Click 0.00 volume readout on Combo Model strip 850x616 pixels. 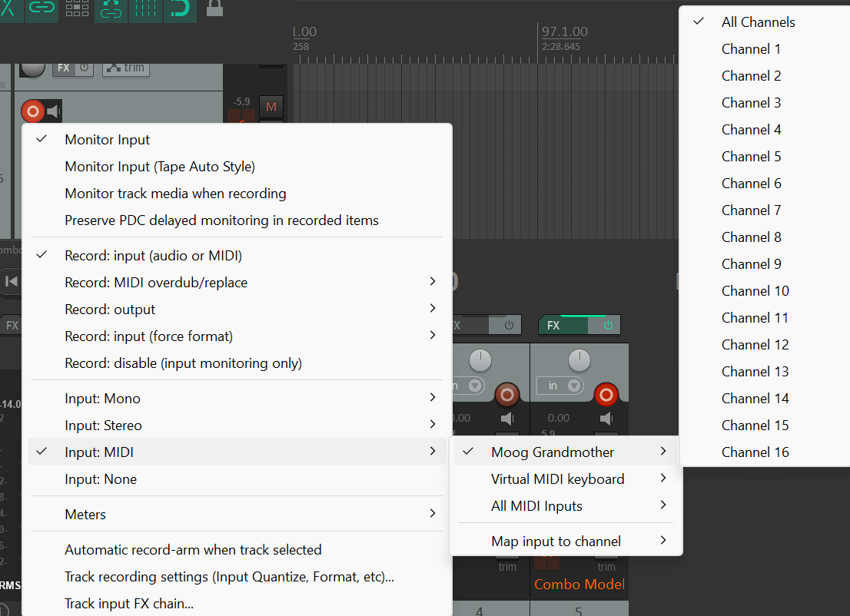pyautogui.click(x=559, y=419)
